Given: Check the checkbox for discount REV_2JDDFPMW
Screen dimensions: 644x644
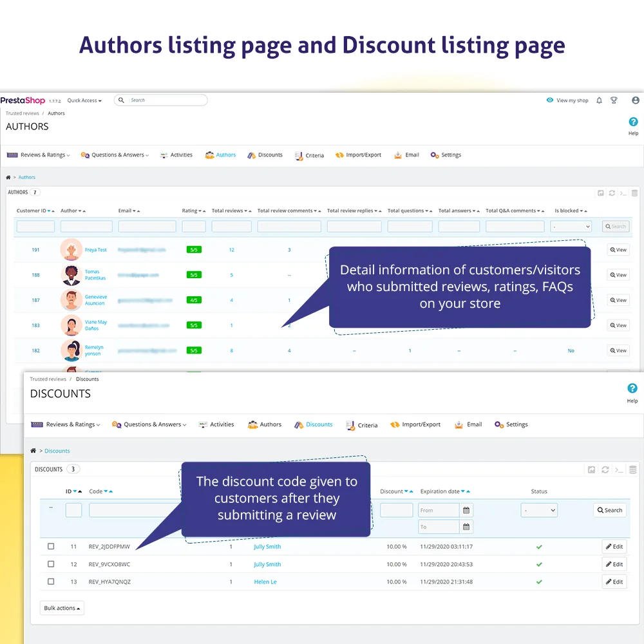Looking at the screenshot, I should pos(51,546).
